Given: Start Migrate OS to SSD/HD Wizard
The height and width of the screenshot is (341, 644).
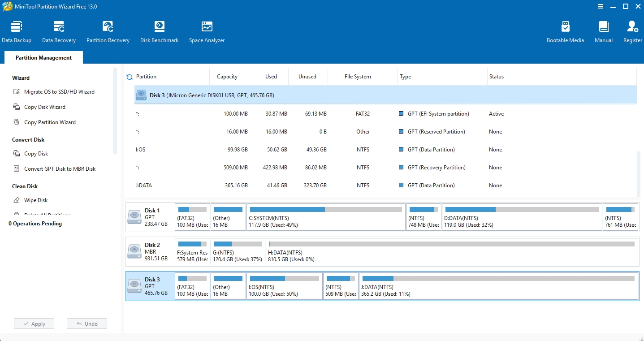Looking at the screenshot, I should [x=59, y=92].
